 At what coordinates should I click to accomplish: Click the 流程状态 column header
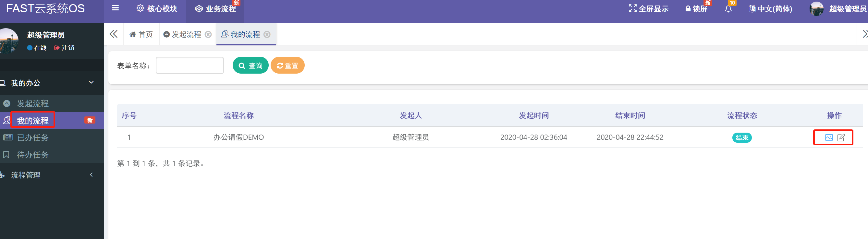pyautogui.click(x=742, y=115)
